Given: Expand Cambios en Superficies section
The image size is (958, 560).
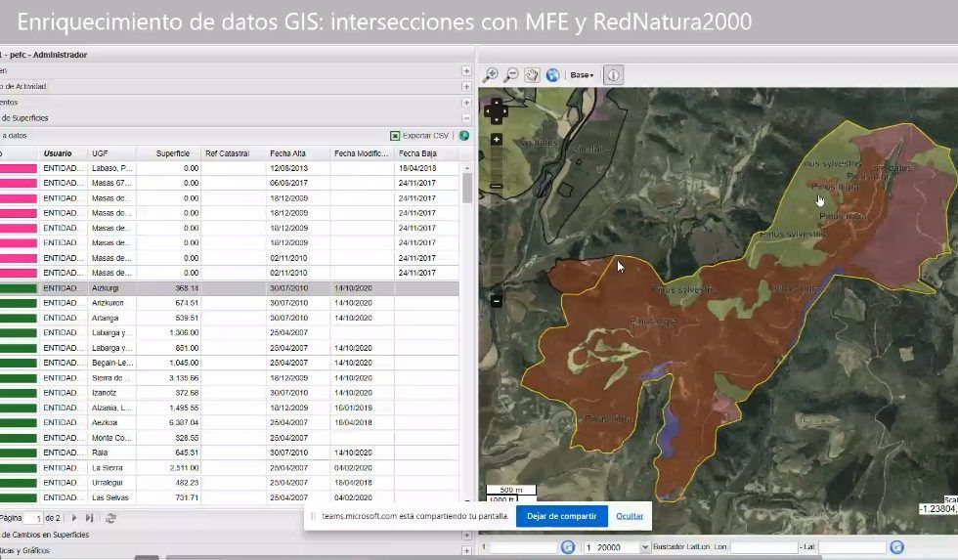Looking at the screenshot, I should coord(466,535).
